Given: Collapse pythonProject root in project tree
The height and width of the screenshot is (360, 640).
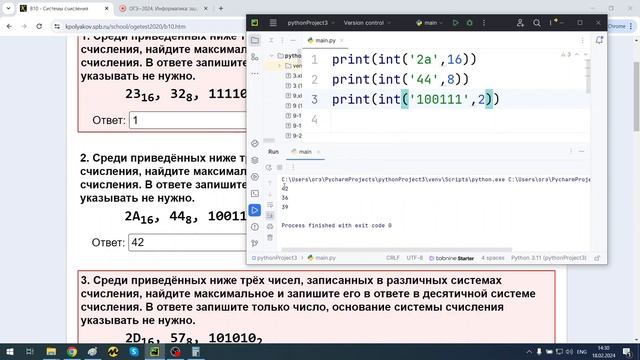Looking at the screenshot, I should (272, 56).
